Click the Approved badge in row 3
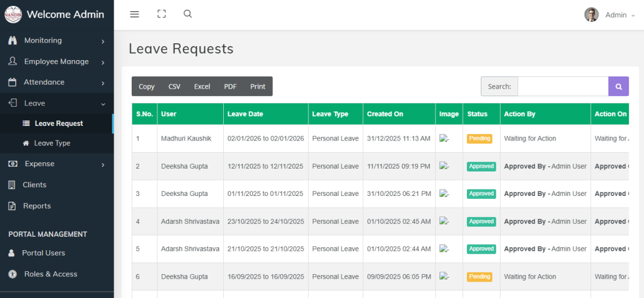Screen dimensions: 644x298 [481, 194]
